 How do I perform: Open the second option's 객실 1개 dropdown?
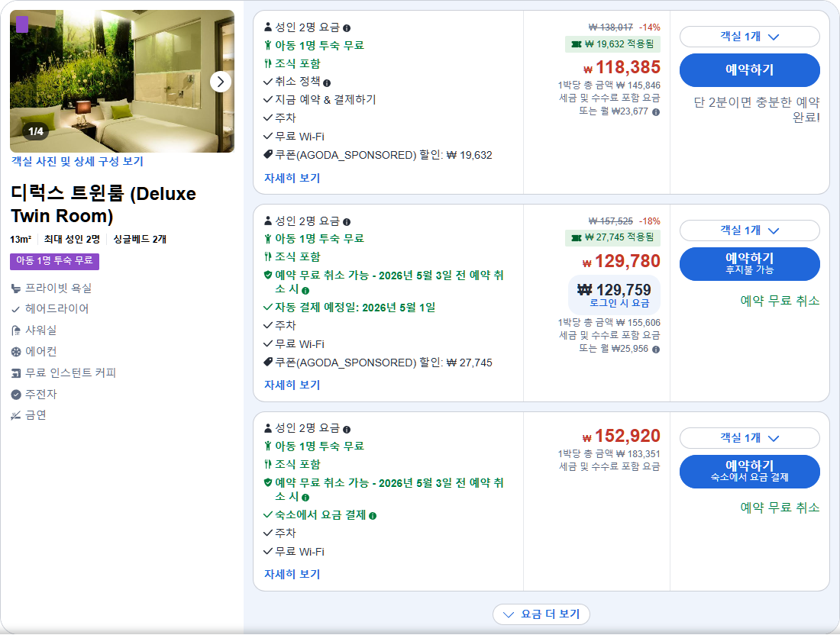(x=749, y=230)
